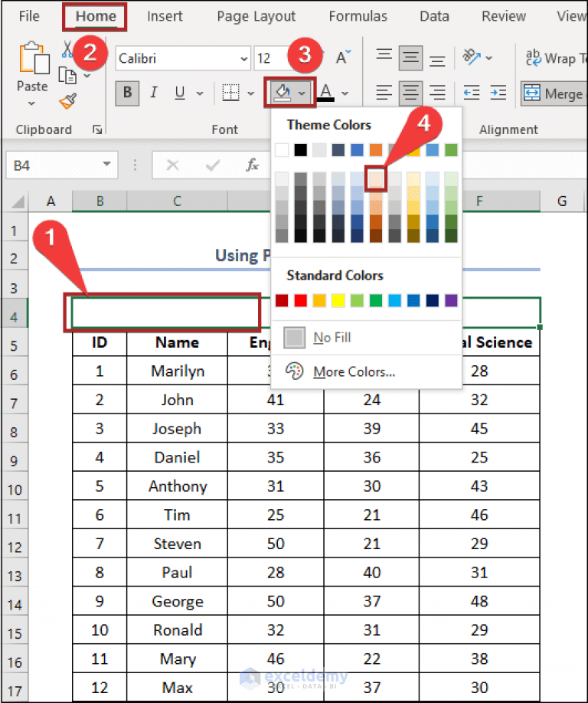
Task: Apply Middle Align to cells
Action: click(x=410, y=57)
